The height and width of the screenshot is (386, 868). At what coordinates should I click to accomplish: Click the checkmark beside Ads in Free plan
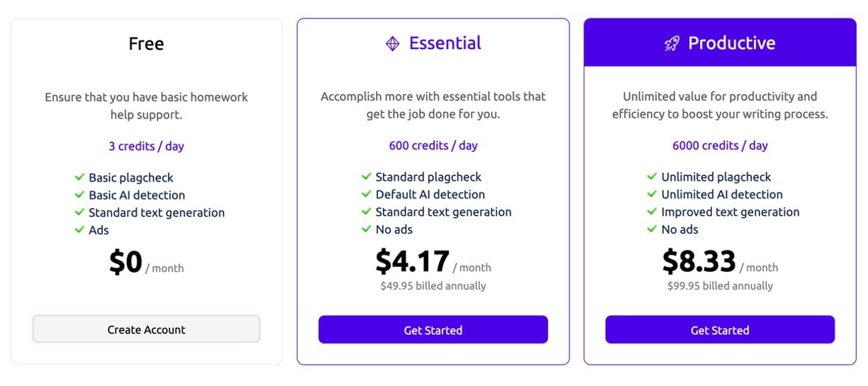coord(79,230)
